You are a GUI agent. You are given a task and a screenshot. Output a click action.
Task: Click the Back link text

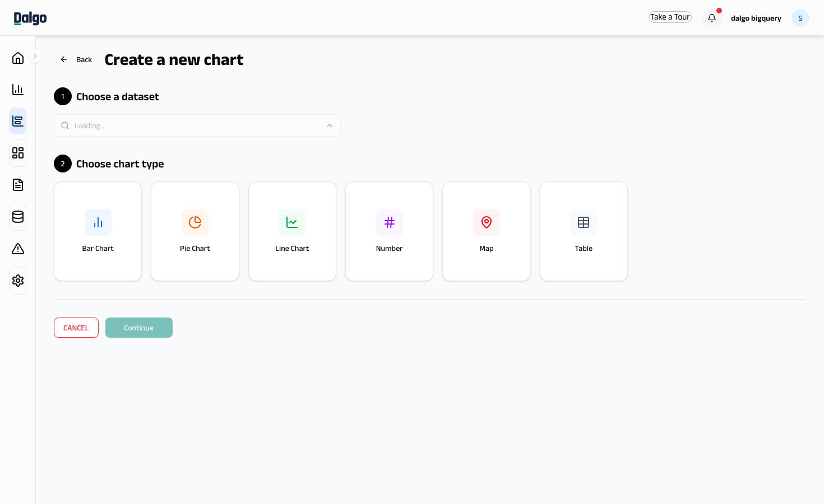[x=84, y=60]
